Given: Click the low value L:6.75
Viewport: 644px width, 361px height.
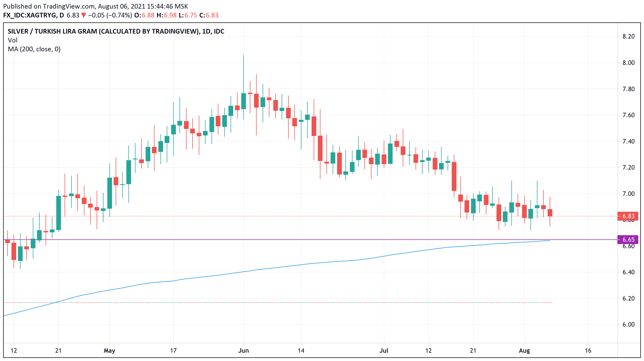Looking at the screenshot, I should tap(188, 15).
